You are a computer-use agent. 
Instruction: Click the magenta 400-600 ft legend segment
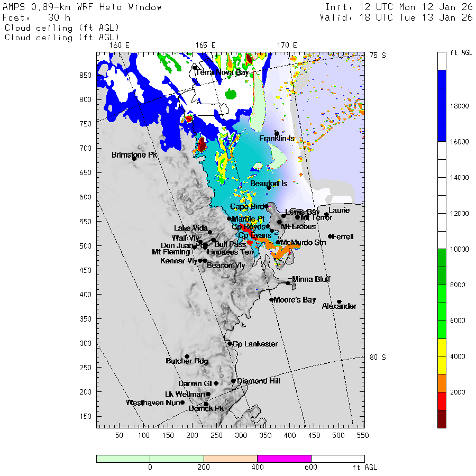(x=284, y=459)
